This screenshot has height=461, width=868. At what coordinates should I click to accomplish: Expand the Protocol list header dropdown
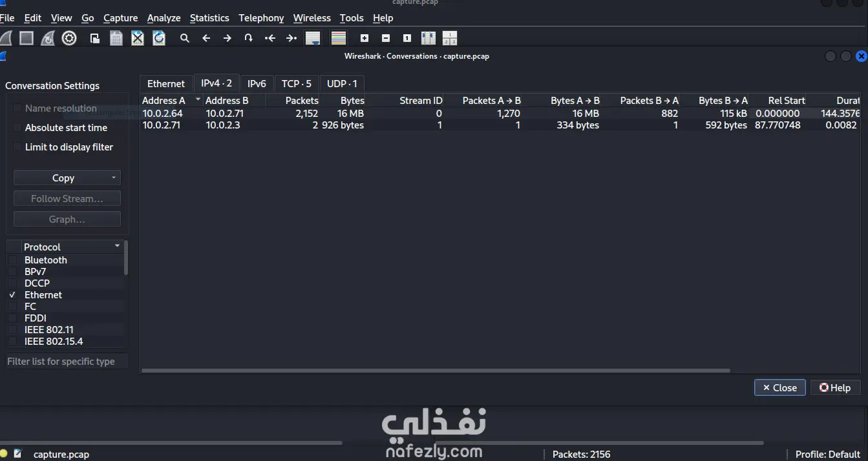tap(117, 246)
